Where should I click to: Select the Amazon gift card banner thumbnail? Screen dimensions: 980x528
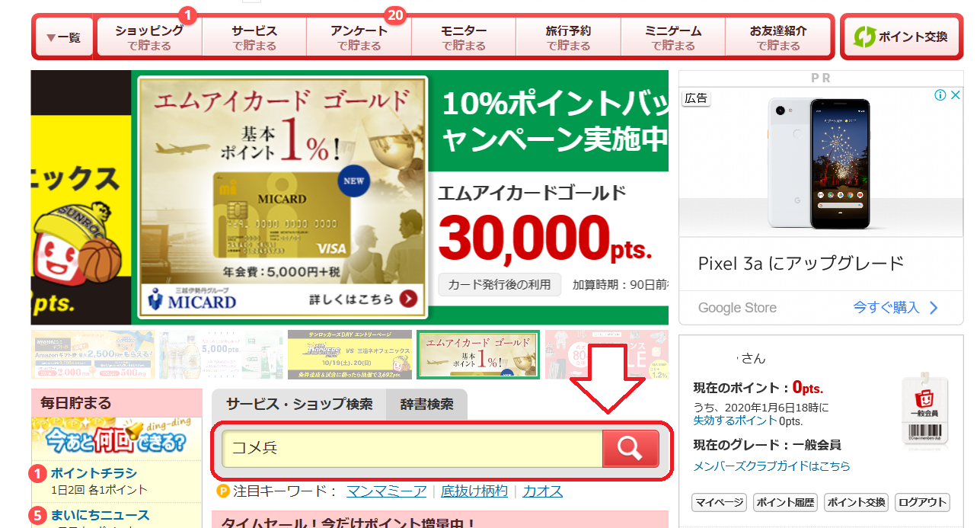93,354
